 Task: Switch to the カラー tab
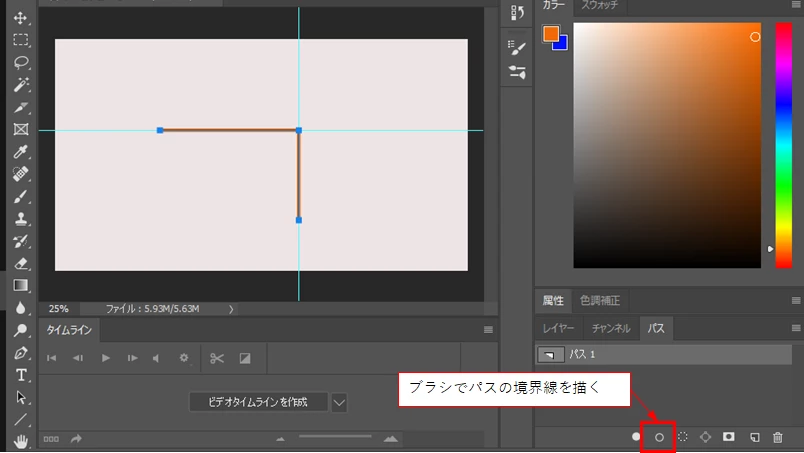554,5
